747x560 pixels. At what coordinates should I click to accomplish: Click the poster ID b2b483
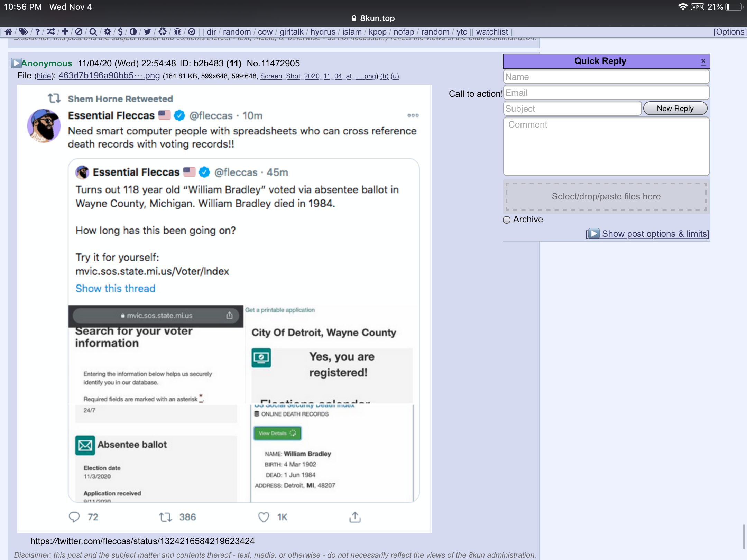(x=209, y=63)
